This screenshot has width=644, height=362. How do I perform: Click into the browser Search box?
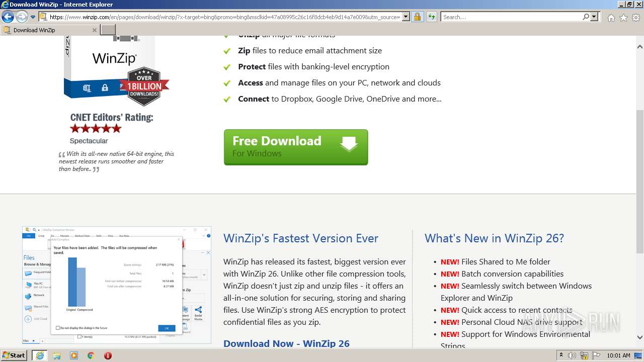click(511, 17)
